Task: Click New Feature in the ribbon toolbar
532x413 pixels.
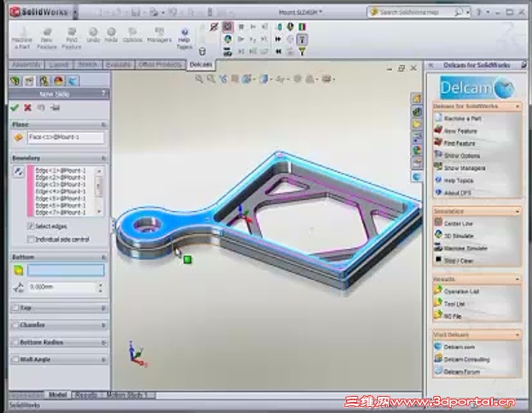Action: (x=47, y=38)
